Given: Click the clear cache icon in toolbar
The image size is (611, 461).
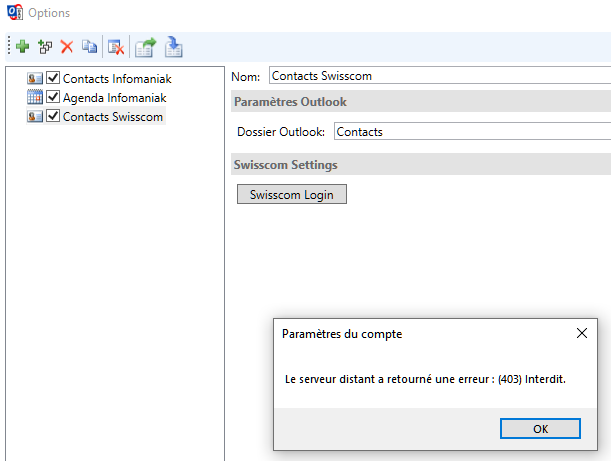Looking at the screenshot, I should coord(116,46).
